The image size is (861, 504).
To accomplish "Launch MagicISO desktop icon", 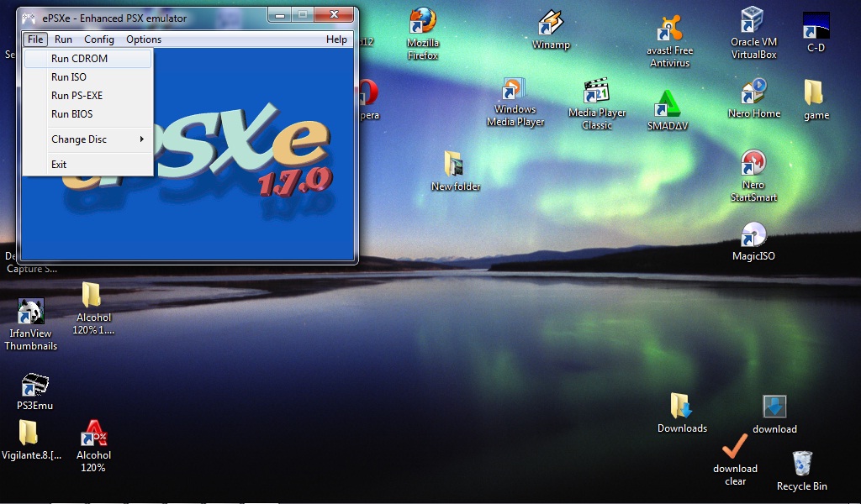I will click(x=753, y=241).
